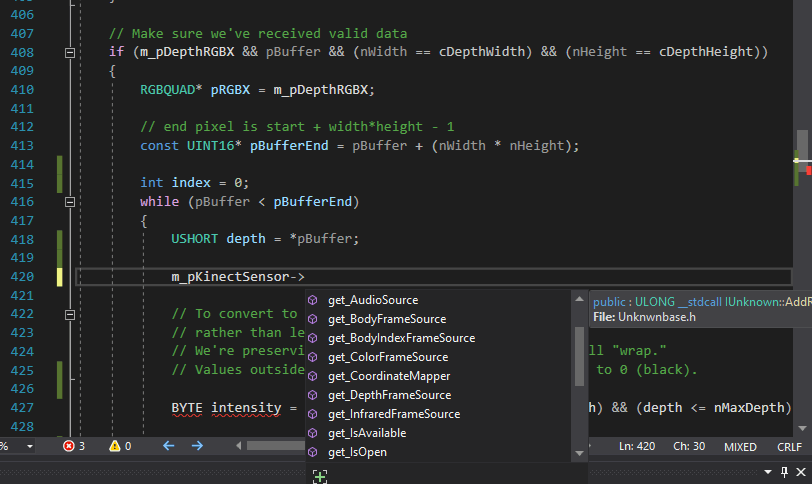Click the RGBQUAD type on line 410

tap(167, 90)
